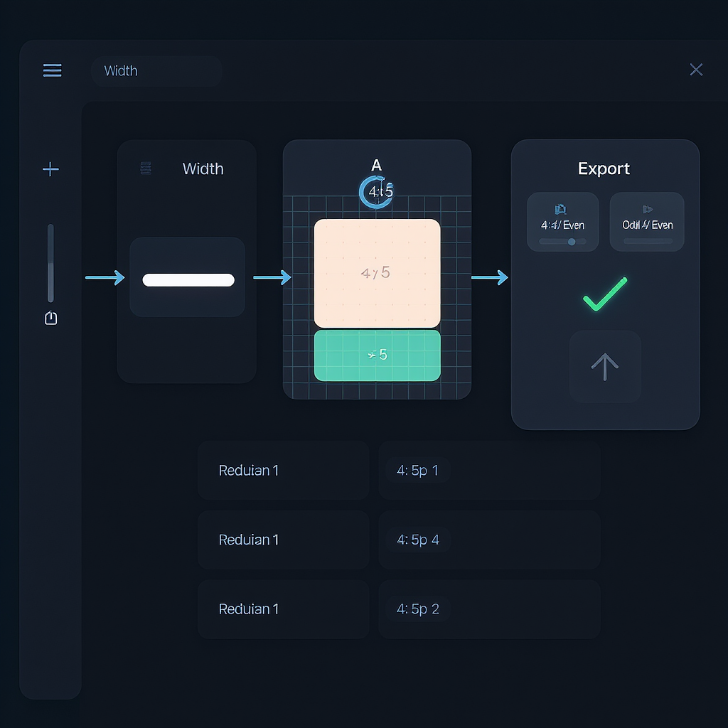The height and width of the screenshot is (728, 728).
Task: Select Reduian 1 beside 4:5p 4
Action: pos(283,540)
